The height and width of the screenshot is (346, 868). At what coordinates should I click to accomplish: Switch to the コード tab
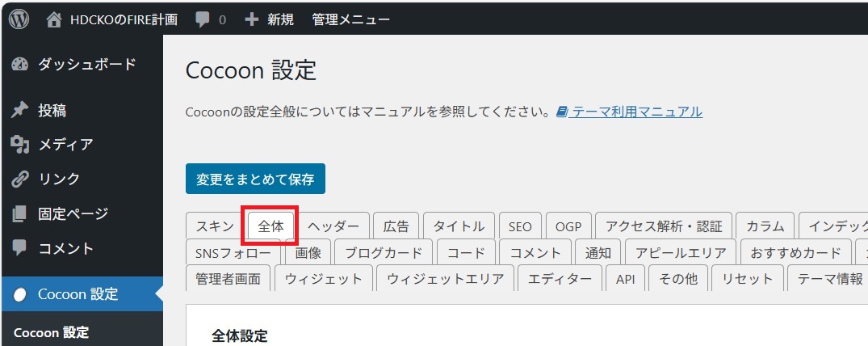coord(466,253)
